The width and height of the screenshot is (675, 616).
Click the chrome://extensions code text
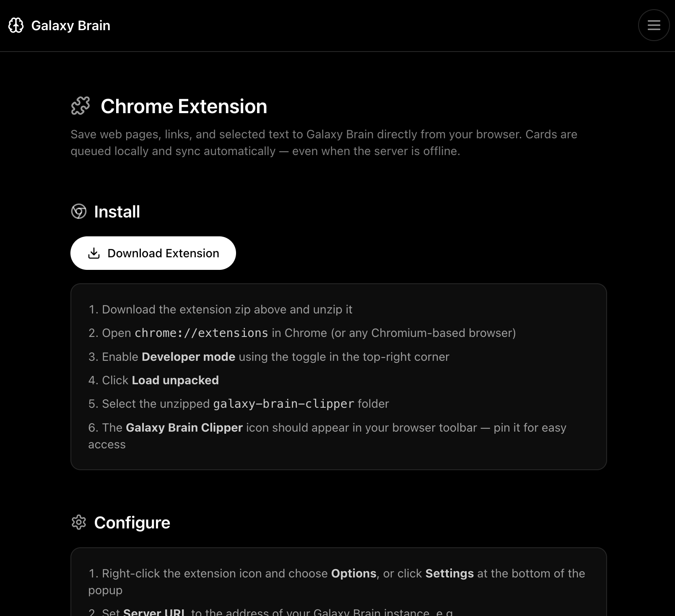201,333
